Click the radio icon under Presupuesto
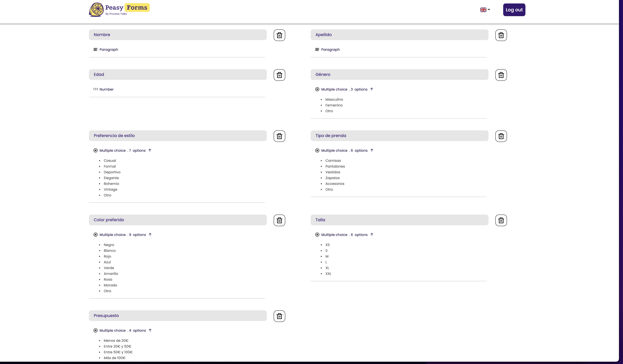Image resolution: width=623 pixels, height=364 pixels. 95,330
